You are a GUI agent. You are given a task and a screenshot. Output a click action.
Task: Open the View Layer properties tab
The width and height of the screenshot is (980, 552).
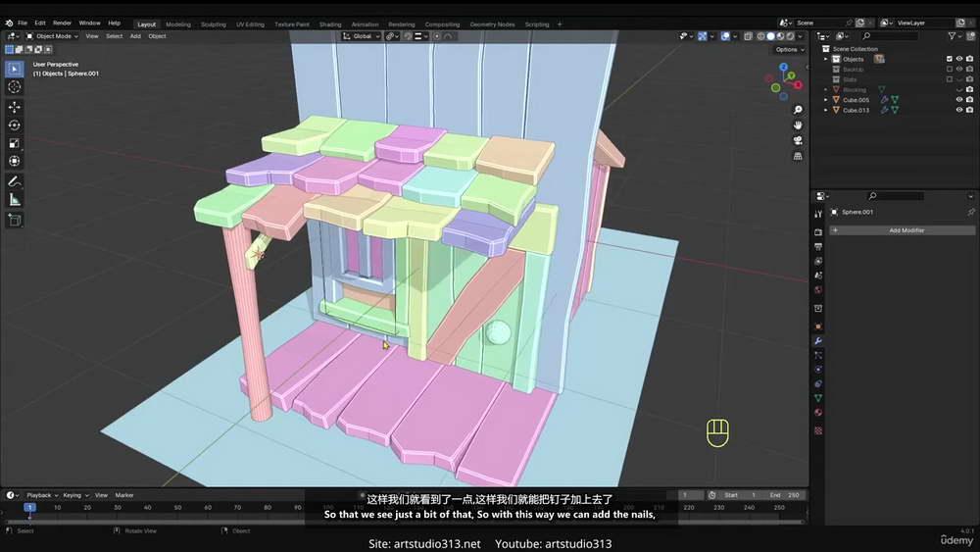[x=818, y=262]
